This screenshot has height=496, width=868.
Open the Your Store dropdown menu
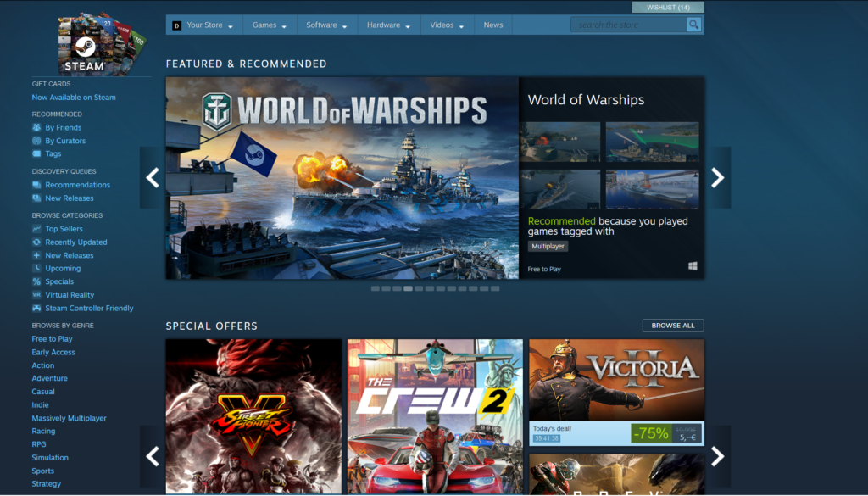[x=204, y=25]
